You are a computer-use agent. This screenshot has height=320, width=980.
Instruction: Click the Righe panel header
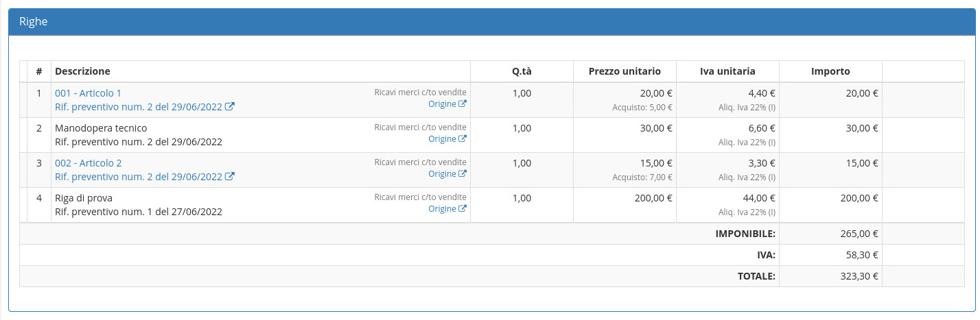click(489, 22)
